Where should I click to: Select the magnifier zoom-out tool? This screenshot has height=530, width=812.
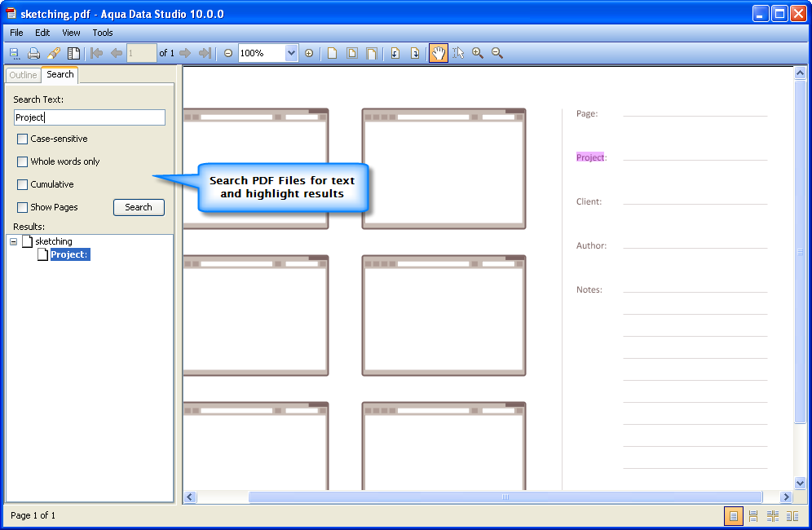pos(497,53)
